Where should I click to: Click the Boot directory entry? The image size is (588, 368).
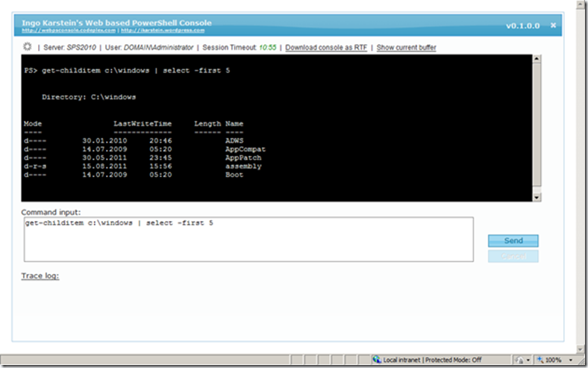tap(234, 175)
